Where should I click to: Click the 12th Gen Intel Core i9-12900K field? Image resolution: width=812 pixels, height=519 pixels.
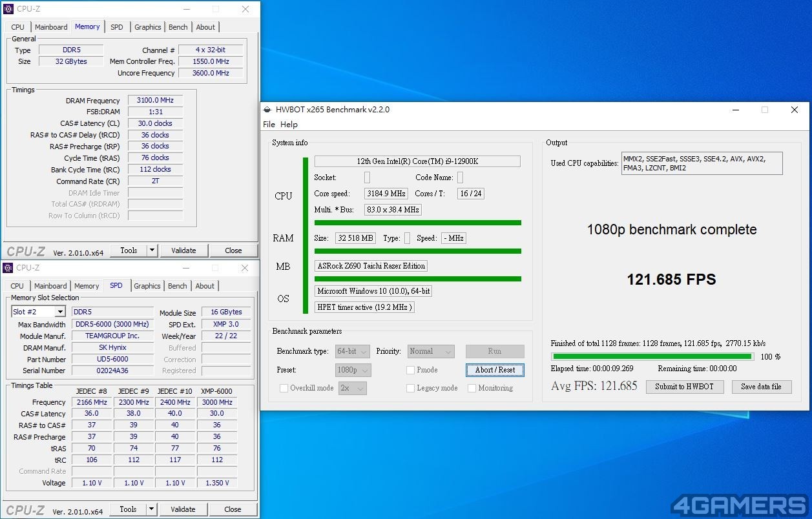(x=417, y=161)
